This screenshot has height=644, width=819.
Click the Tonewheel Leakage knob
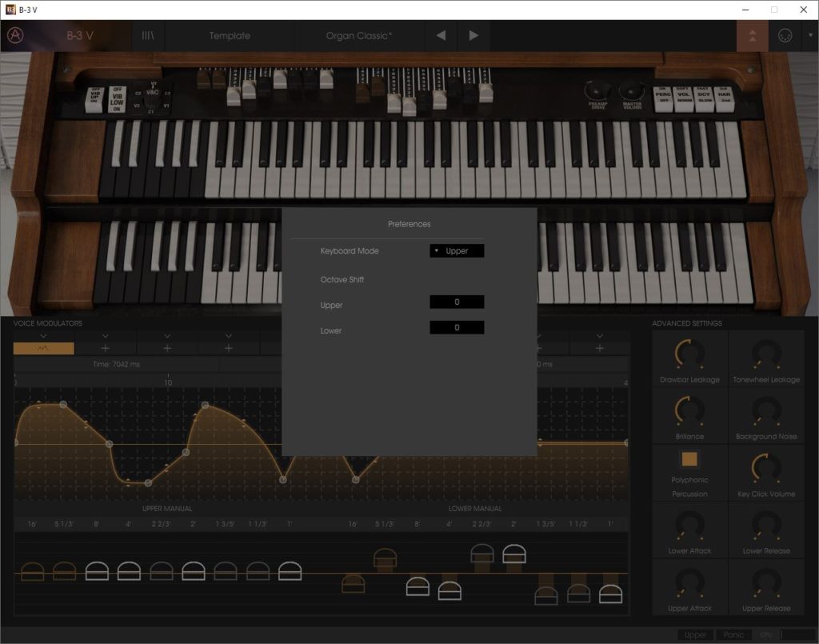(x=766, y=354)
